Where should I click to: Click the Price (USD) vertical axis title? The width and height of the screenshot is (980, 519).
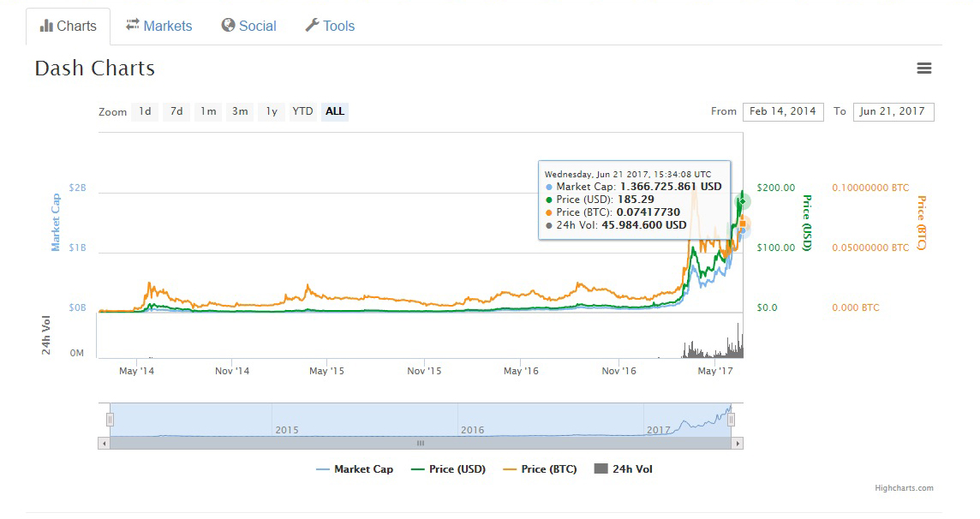coord(807,223)
